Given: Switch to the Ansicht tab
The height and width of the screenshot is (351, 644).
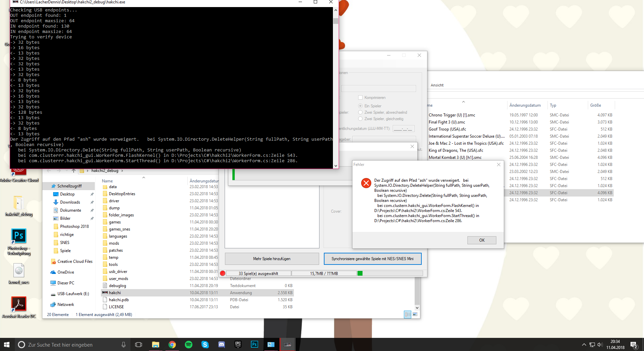Looking at the screenshot, I should [437, 85].
